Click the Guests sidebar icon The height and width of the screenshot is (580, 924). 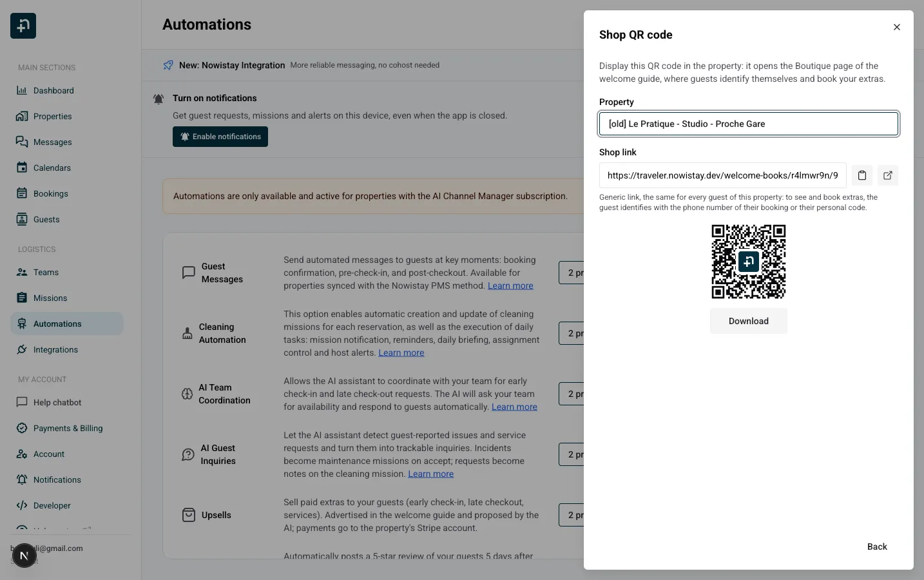(22, 219)
